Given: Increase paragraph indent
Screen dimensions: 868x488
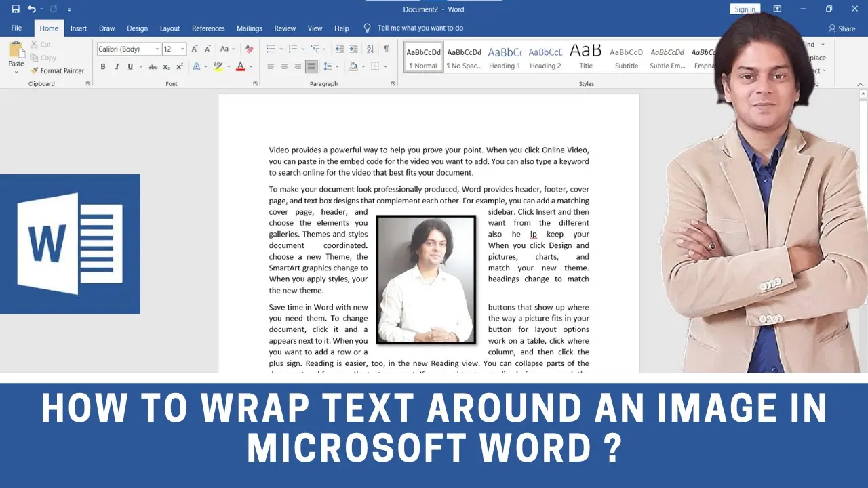Looking at the screenshot, I should point(353,49).
